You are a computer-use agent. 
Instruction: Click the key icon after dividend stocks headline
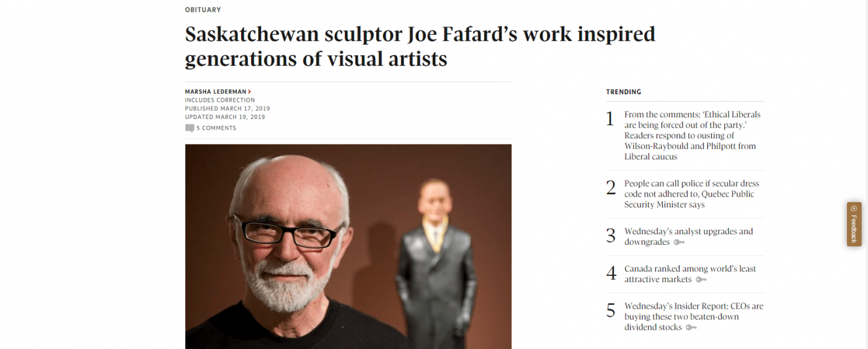[691, 327]
